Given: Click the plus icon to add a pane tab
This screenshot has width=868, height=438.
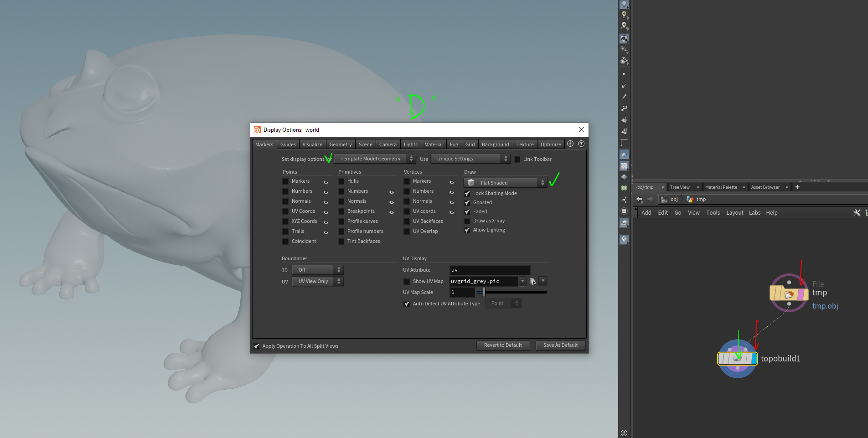Looking at the screenshot, I should click(x=797, y=187).
